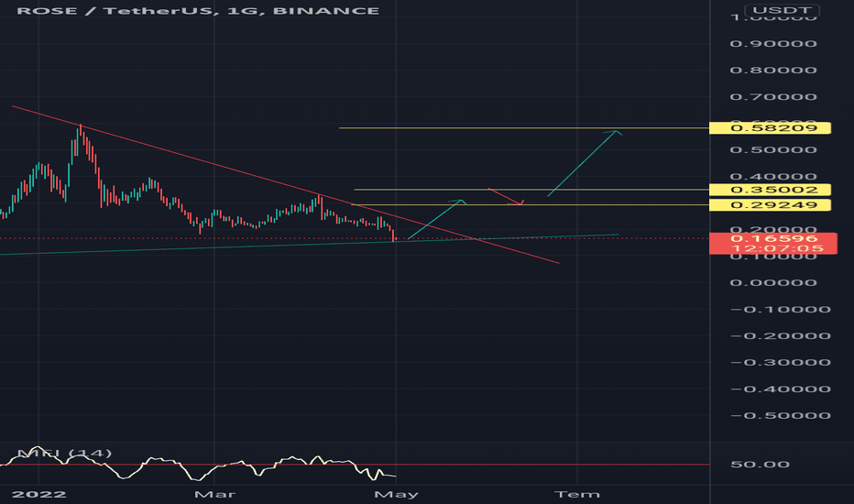Image resolution: width=854 pixels, height=504 pixels.
Task: Click the −0.40000 price scale value
Action: click(780, 389)
